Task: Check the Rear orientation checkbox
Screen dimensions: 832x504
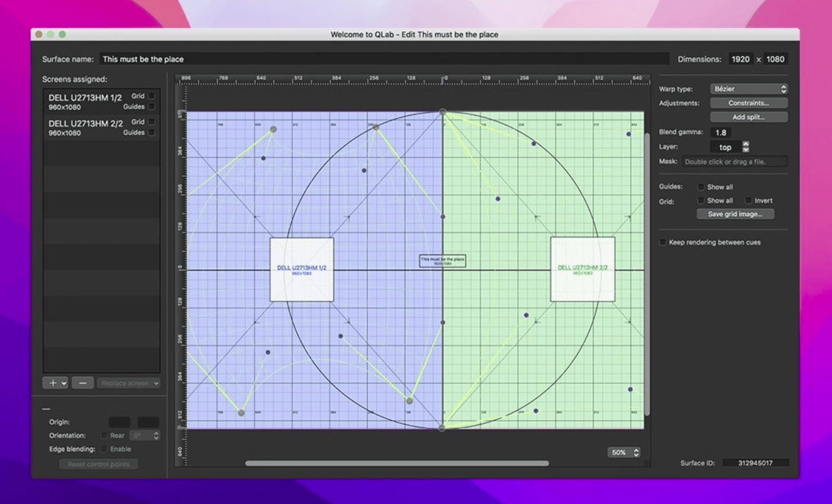Action: 104,435
